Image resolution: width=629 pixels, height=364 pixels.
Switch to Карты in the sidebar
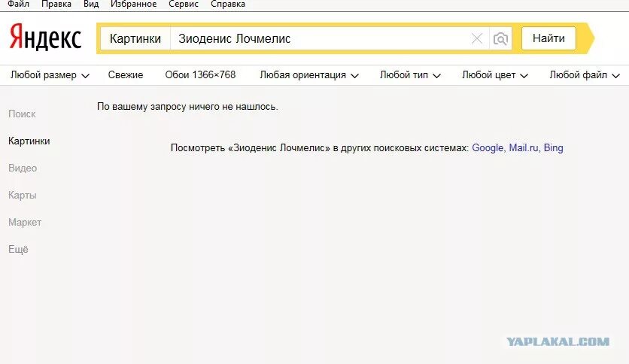tap(23, 196)
